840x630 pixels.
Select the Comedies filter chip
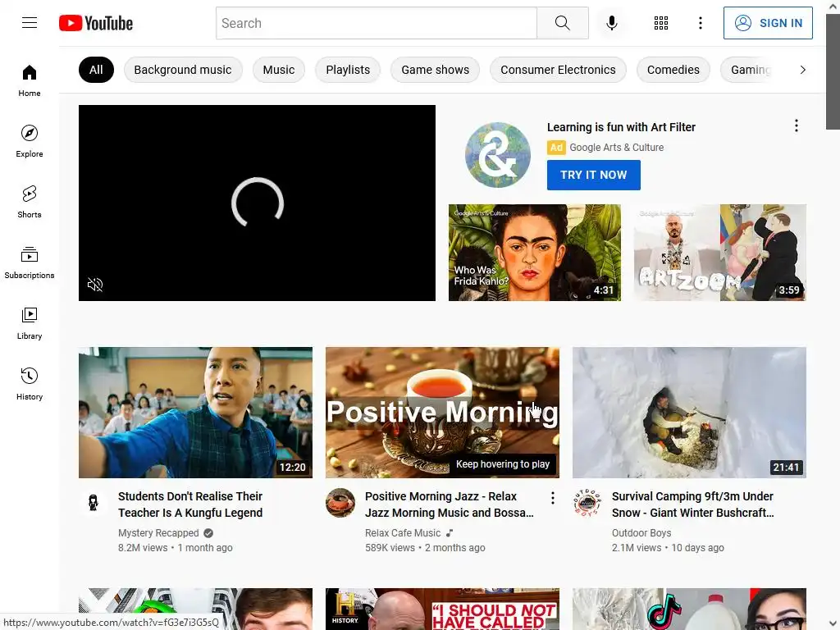coord(673,70)
